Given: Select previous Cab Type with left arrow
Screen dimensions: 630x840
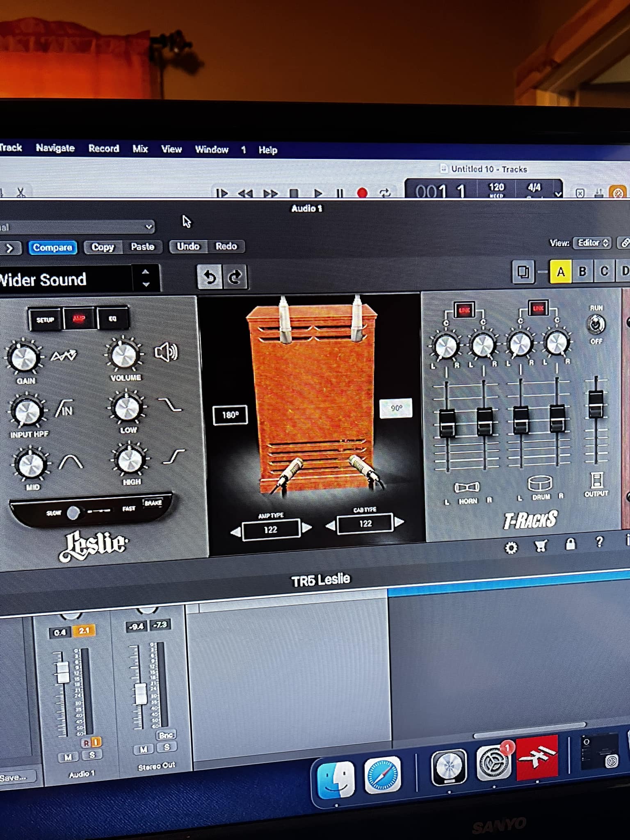Looking at the screenshot, I should 331,525.
